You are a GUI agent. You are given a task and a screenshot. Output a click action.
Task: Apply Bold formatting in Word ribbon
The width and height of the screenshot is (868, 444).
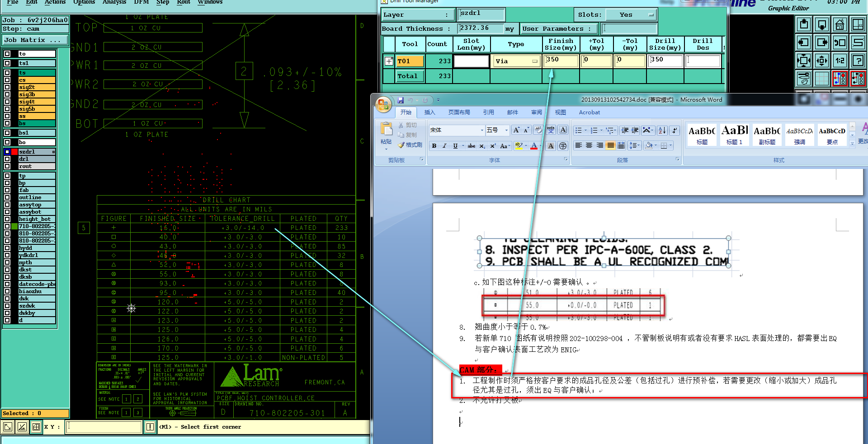(x=434, y=146)
